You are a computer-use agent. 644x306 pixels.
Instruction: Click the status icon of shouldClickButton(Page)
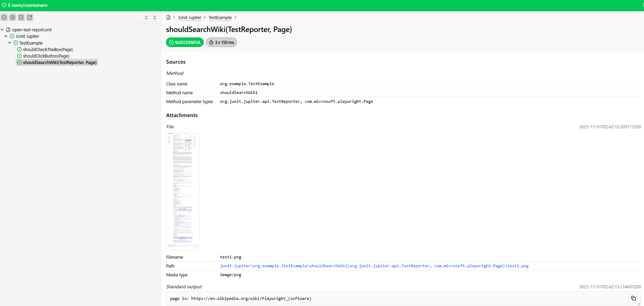pyautogui.click(x=19, y=56)
